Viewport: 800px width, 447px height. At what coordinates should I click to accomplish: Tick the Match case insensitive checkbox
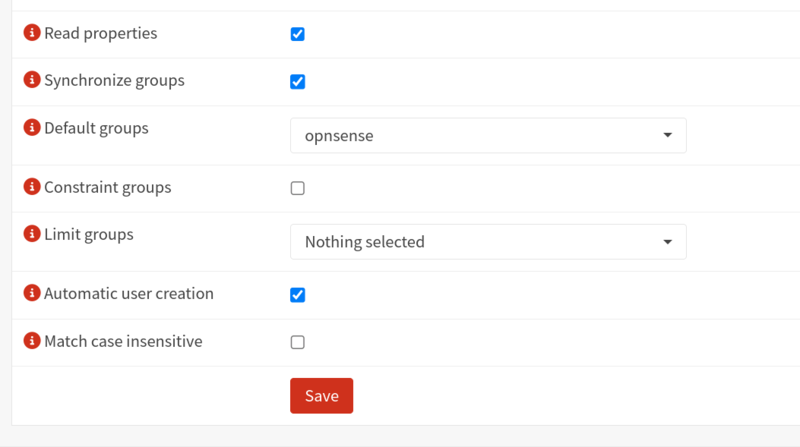click(x=297, y=342)
